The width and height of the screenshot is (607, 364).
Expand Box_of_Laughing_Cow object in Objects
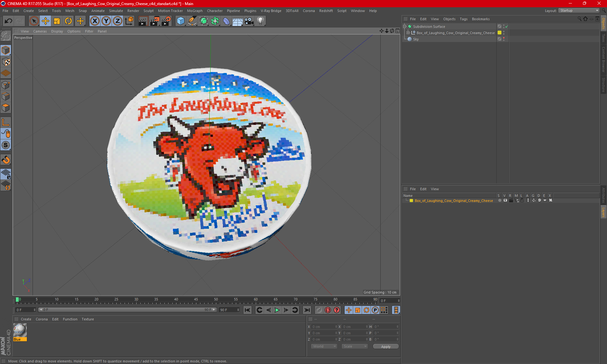tap(408, 33)
